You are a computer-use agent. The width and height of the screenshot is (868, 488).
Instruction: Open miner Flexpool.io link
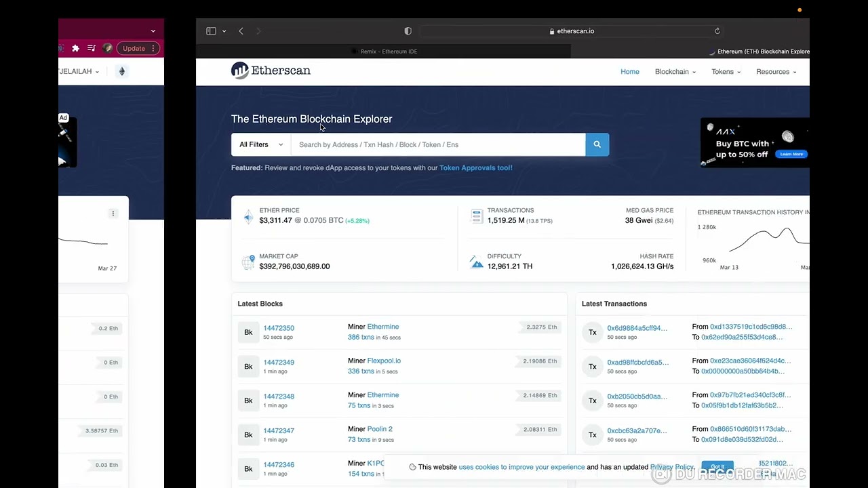[384, 361]
